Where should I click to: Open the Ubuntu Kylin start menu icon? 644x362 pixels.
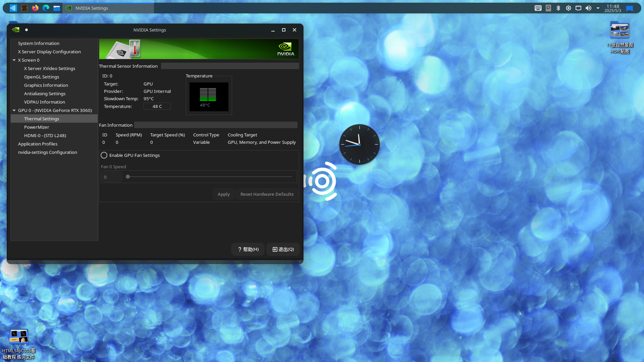tap(13, 8)
